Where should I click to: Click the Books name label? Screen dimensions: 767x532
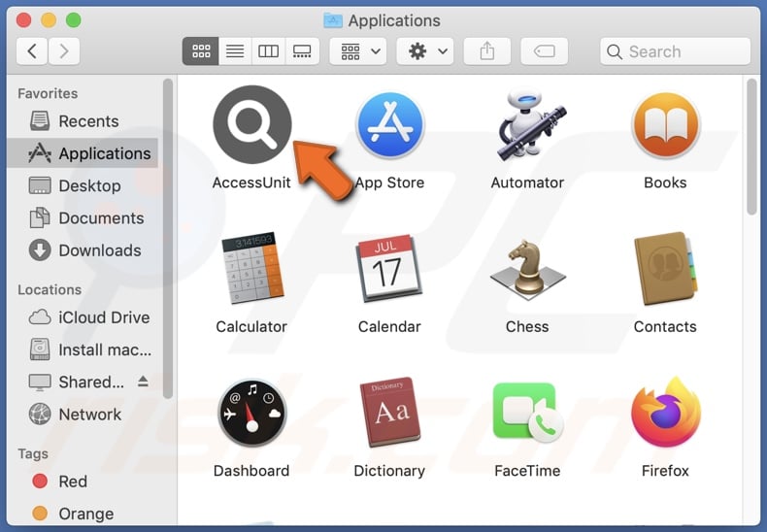coord(665,183)
